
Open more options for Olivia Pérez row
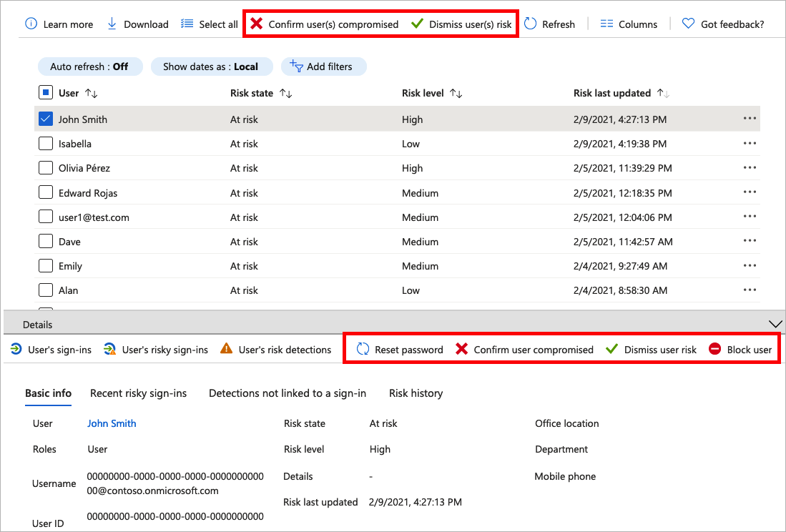point(750,168)
